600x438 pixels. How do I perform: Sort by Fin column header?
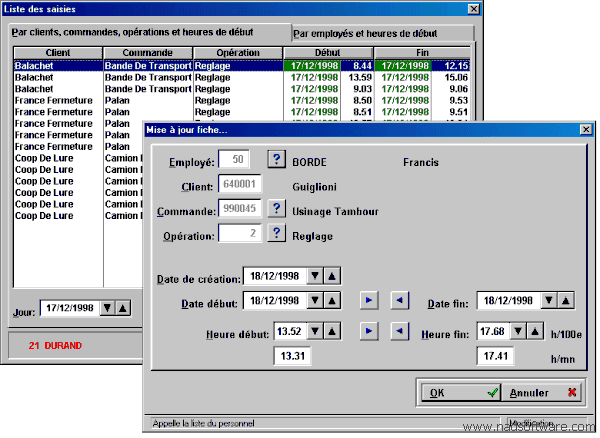click(422, 53)
